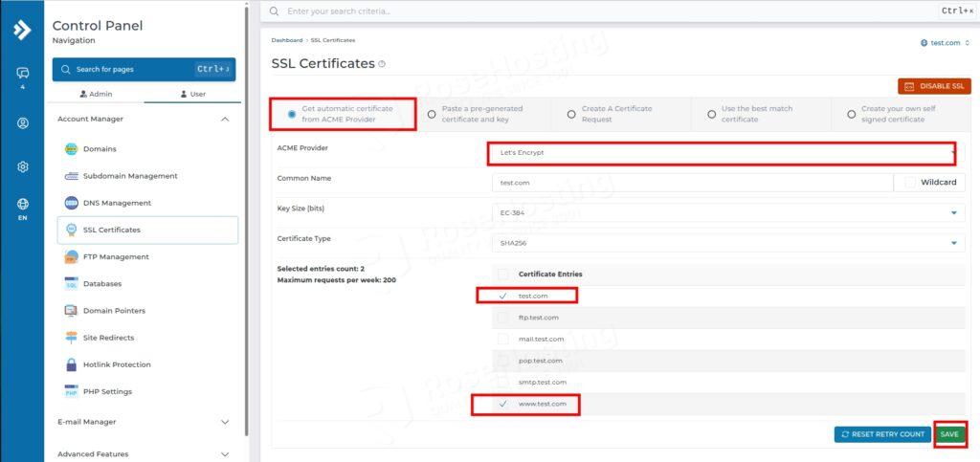Image resolution: width=980 pixels, height=462 pixels.
Task: Check the mail.test.com entry checkbox
Action: pyautogui.click(x=503, y=339)
